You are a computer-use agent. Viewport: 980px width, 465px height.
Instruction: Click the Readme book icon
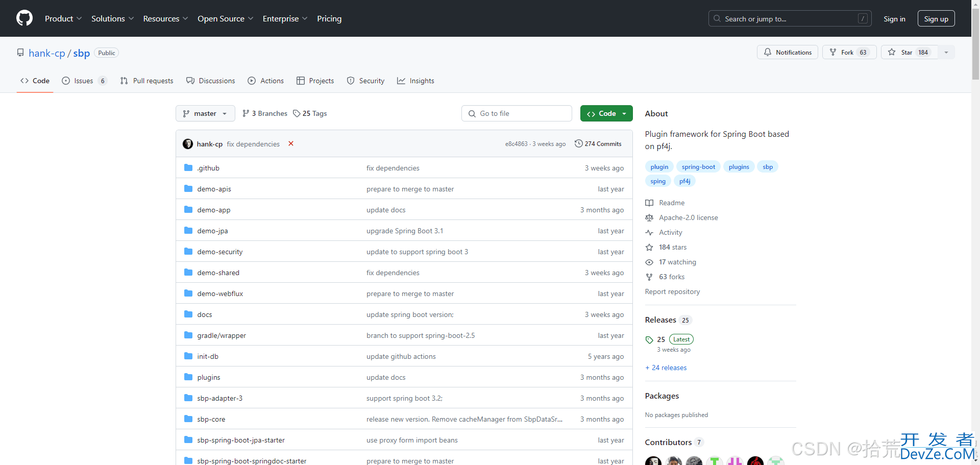pos(649,203)
